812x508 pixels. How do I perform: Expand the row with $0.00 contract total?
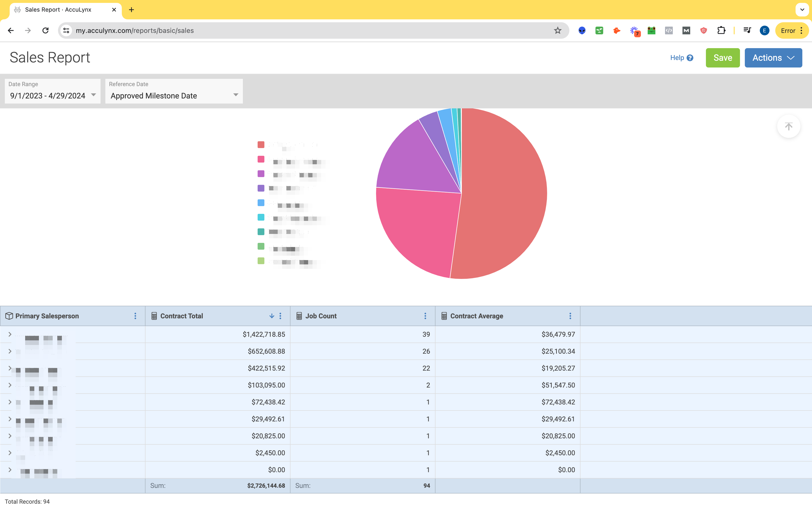[10, 470]
